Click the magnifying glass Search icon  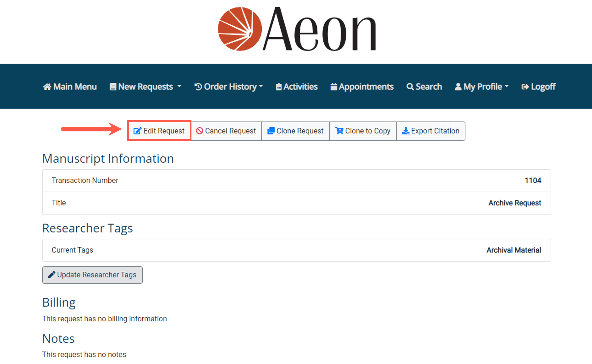click(x=410, y=87)
